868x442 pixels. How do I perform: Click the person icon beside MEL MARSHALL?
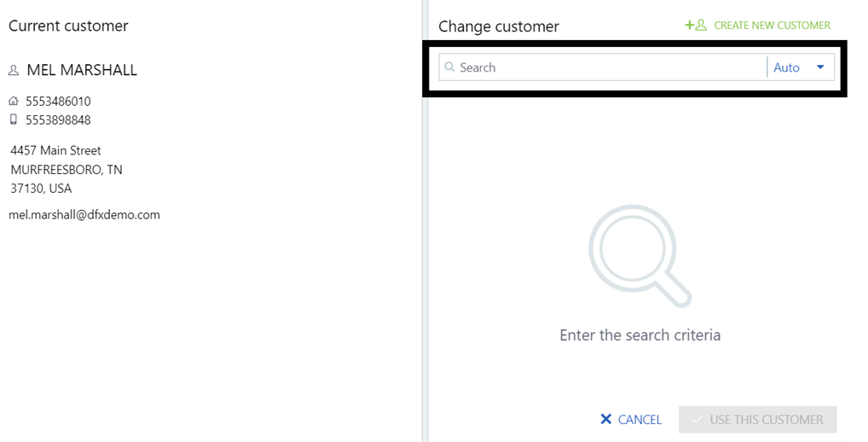pos(14,71)
